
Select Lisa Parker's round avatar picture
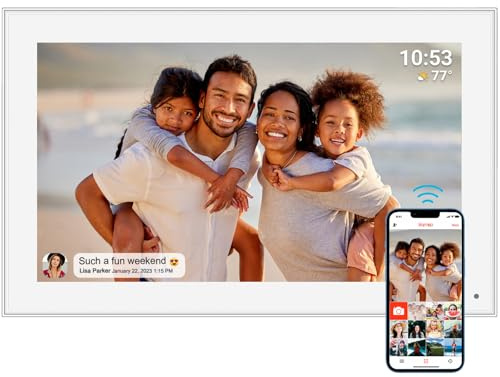tap(54, 265)
